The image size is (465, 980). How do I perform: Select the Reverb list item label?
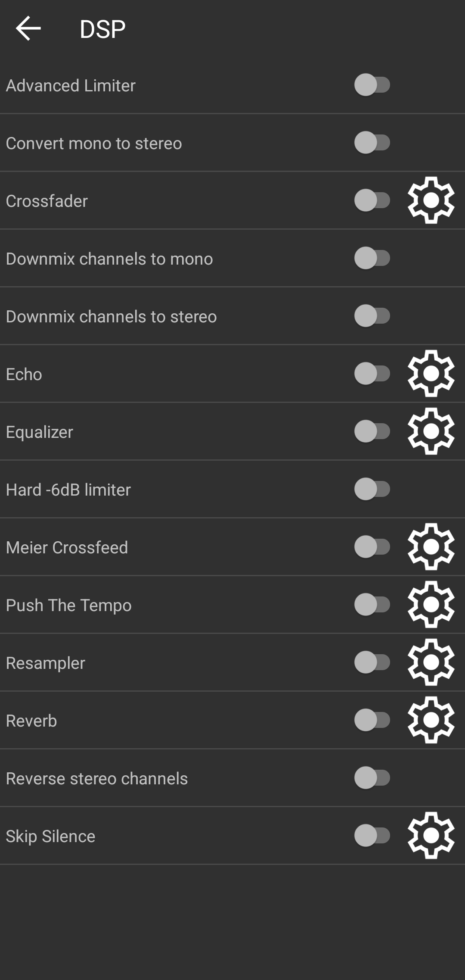coord(31,721)
